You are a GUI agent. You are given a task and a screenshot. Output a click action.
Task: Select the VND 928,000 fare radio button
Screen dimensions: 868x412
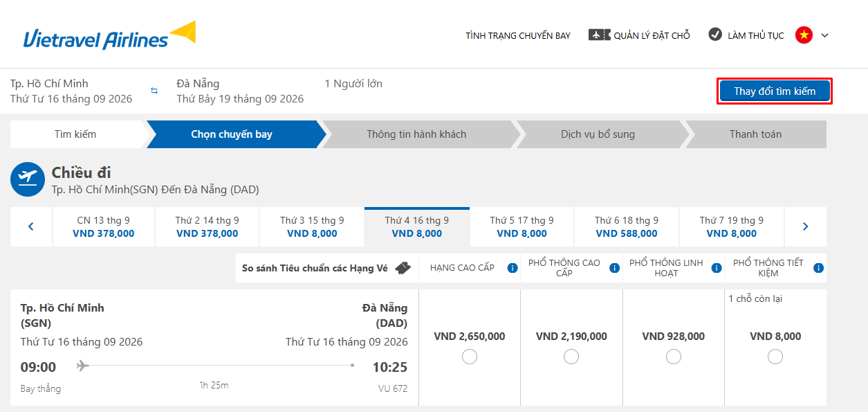click(674, 357)
